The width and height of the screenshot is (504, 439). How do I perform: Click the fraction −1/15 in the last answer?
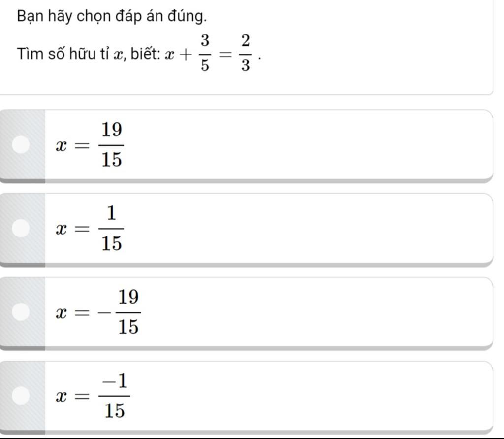point(115,396)
